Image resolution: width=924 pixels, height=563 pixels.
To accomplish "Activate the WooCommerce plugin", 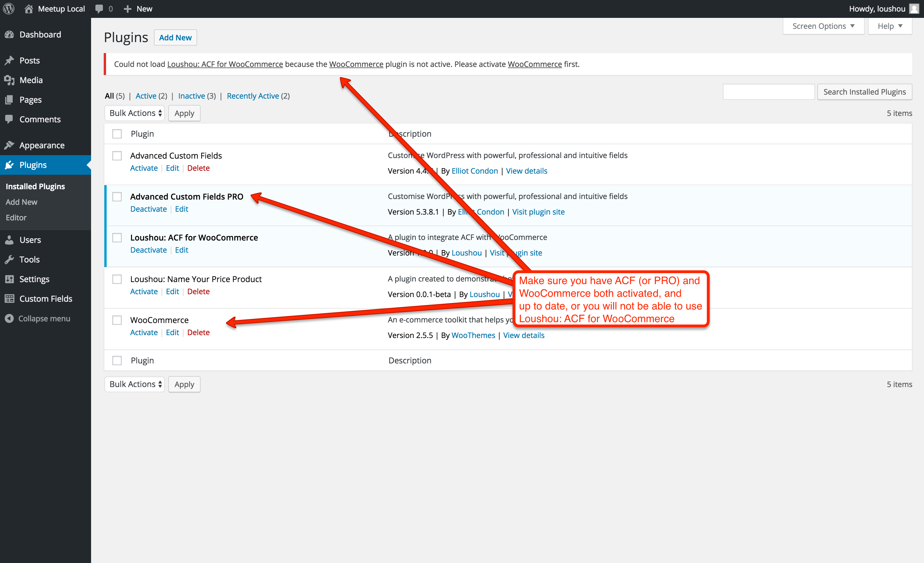I will tap(144, 333).
